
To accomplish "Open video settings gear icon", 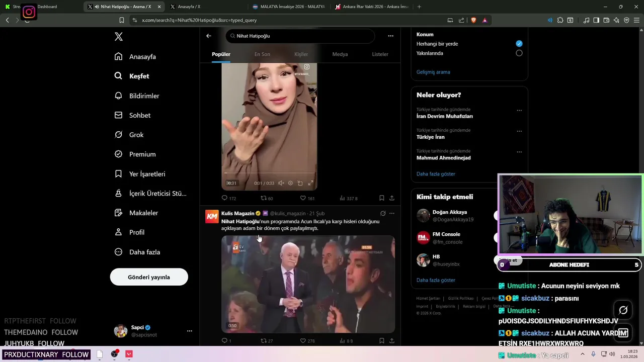I will pos(290,183).
